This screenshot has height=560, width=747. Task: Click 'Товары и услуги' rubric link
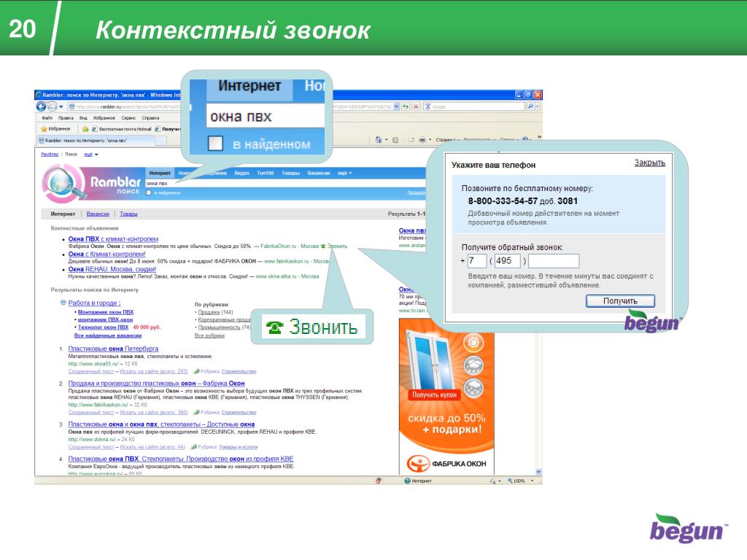tap(238, 447)
